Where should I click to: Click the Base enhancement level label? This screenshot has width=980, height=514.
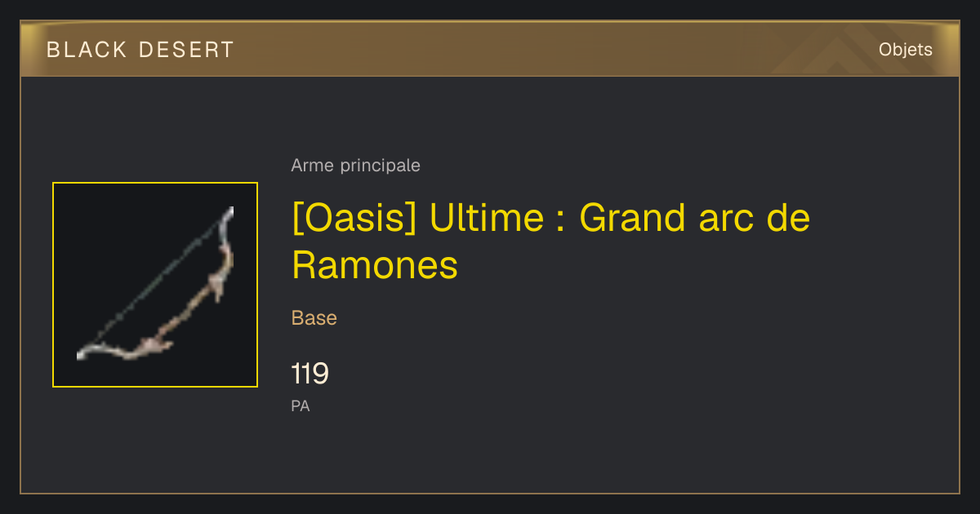314,318
